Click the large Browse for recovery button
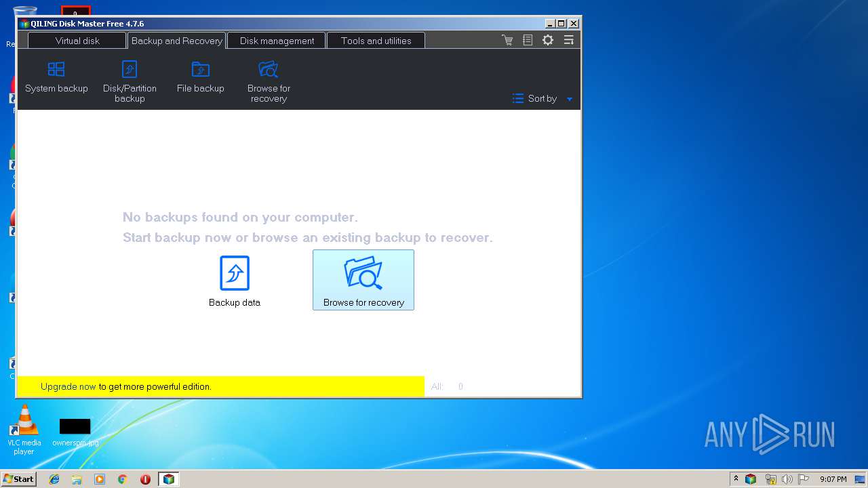The image size is (868, 488). pyautogui.click(x=363, y=280)
